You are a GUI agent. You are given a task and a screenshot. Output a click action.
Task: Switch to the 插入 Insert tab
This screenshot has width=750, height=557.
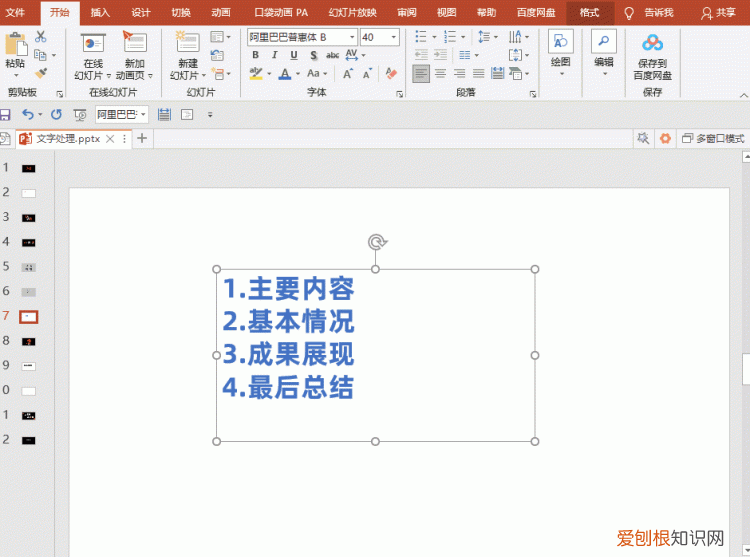tap(99, 12)
